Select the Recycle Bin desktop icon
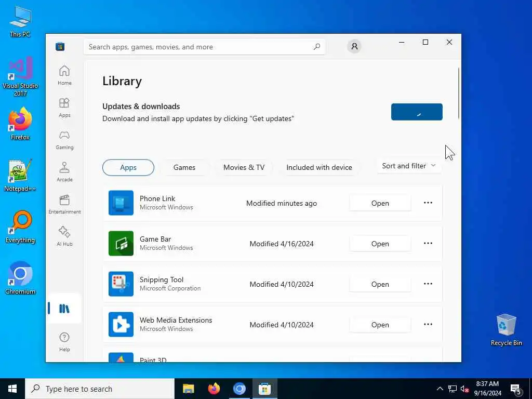The height and width of the screenshot is (399, 532). tap(506, 330)
